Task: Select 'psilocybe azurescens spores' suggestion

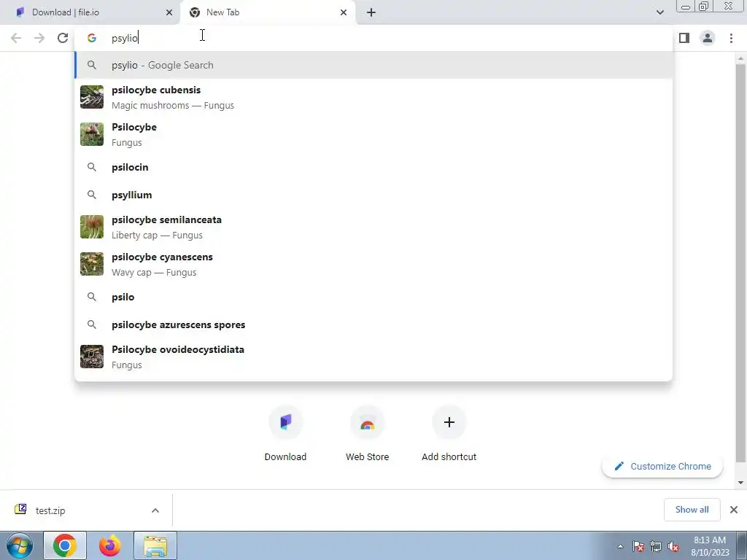Action: [373, 324]
